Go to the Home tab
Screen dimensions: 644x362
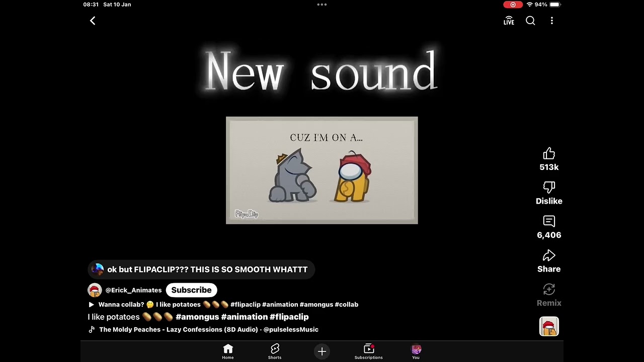[228, 351]
